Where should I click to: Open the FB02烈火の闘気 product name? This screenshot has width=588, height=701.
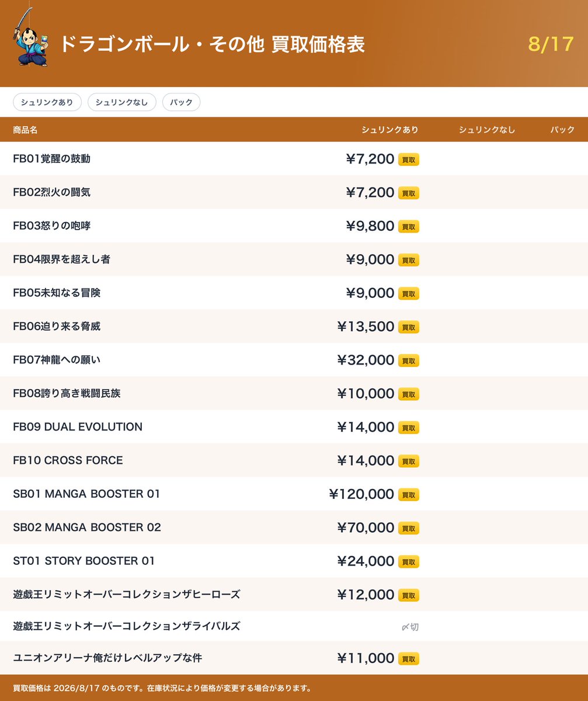[51, 192]
